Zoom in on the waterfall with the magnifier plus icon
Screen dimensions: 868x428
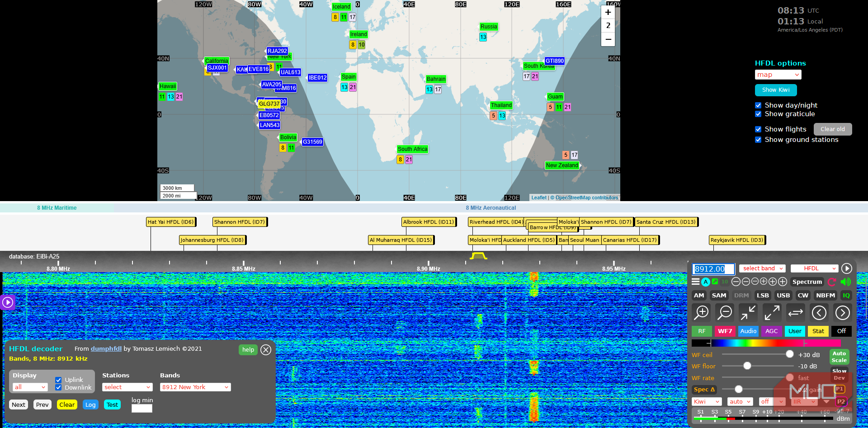point(702,312)
